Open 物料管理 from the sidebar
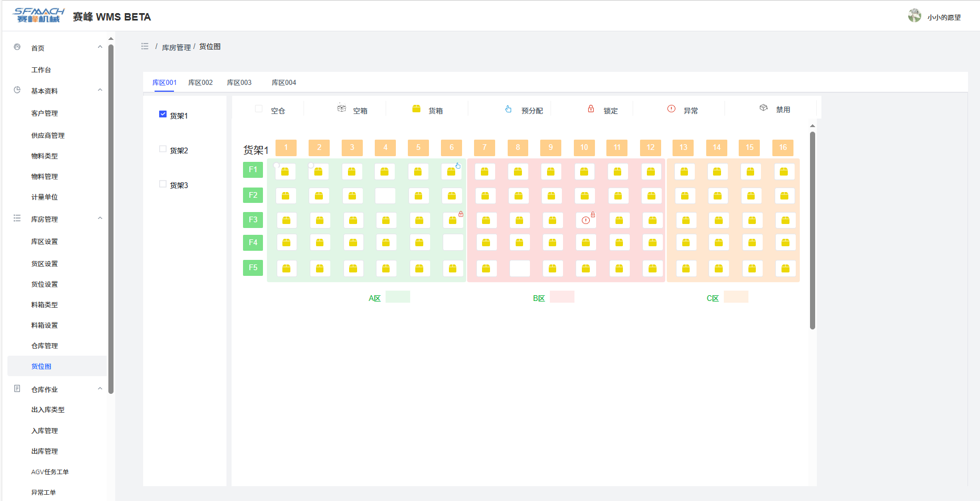Screen dimensions: 980x501 click(x=44, y=177)
